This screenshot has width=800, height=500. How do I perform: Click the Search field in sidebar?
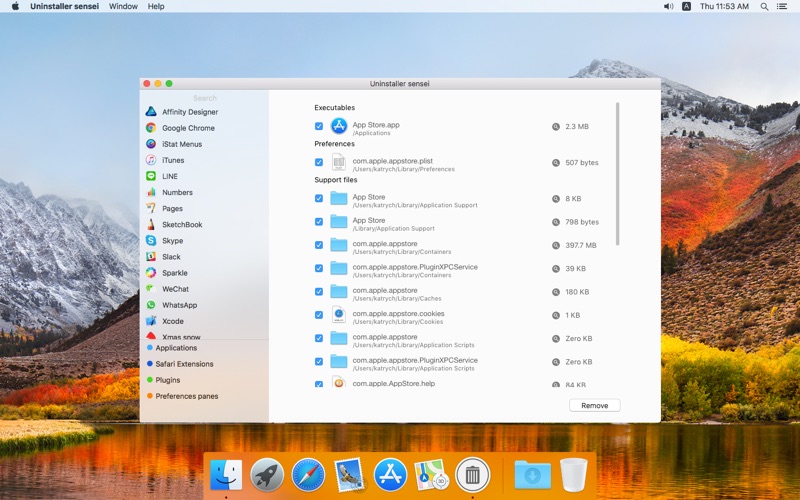[204, 98]
